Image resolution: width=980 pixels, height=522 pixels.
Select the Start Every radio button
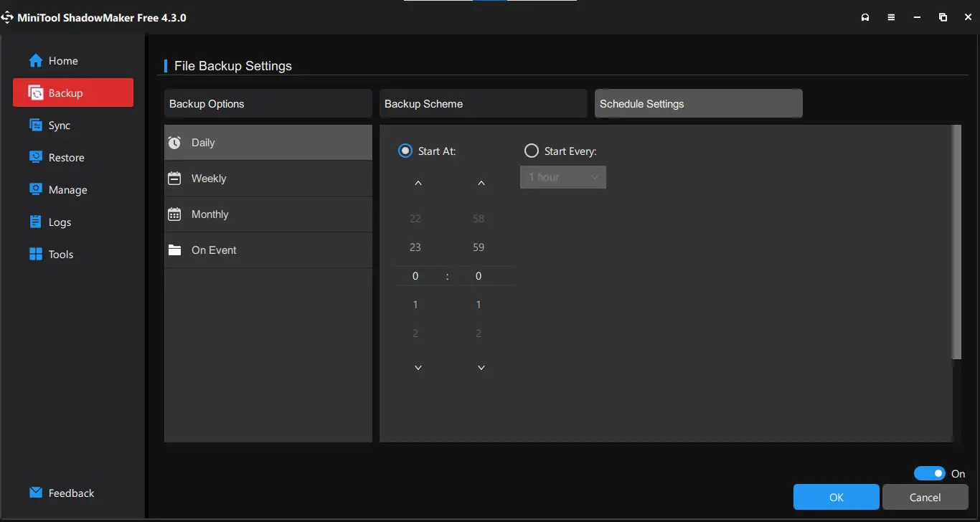(x=532, y=151)
